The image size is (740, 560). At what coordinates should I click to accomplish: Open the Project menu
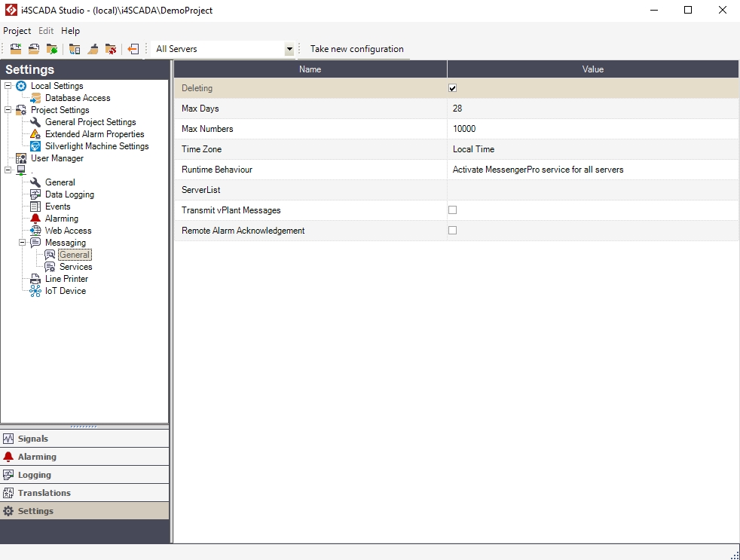17,31
